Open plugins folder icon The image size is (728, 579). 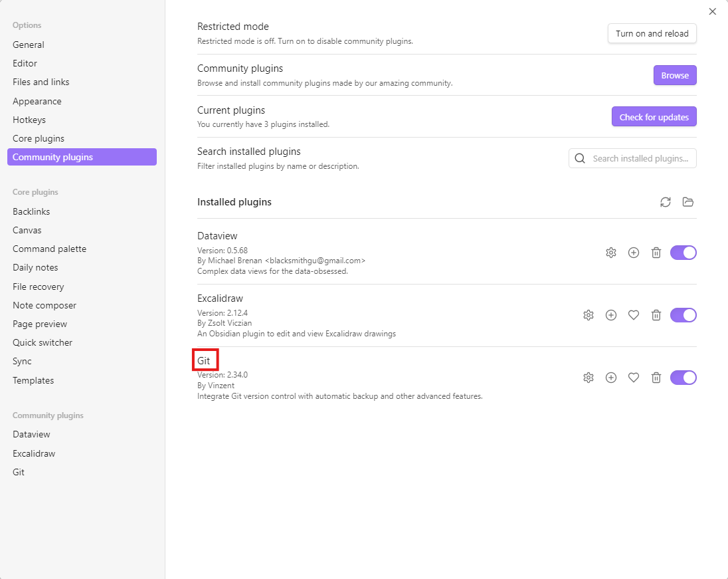click(x=688, y=202)
